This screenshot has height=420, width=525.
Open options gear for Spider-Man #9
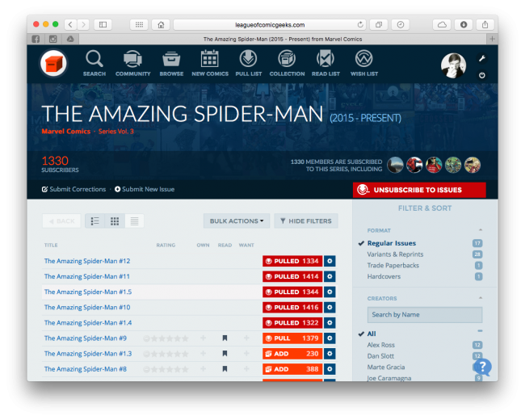coord(330,338)
